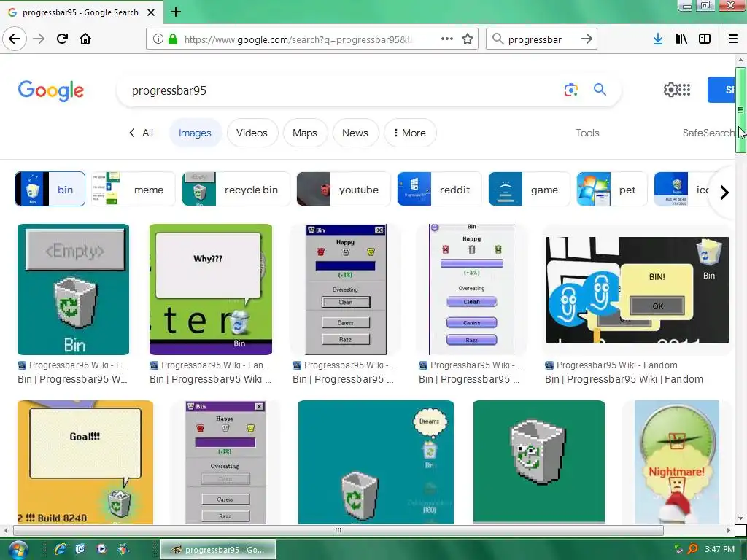Switch to the Videos tab
Viewport: 747px width, 560px height.
(x=252, y=133)
